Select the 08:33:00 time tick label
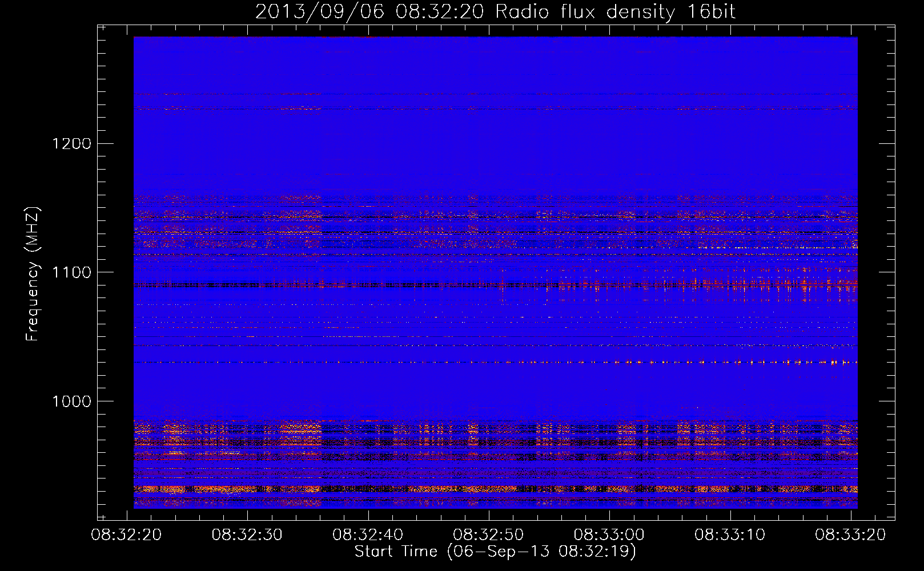 tap(609, 535)
